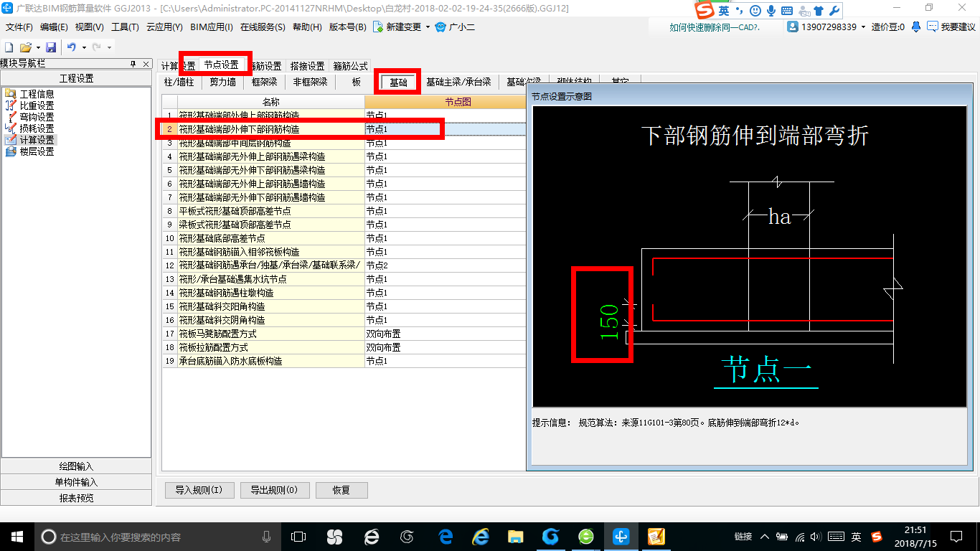Select 楼层设置 in navigation tree

point(37,151)
